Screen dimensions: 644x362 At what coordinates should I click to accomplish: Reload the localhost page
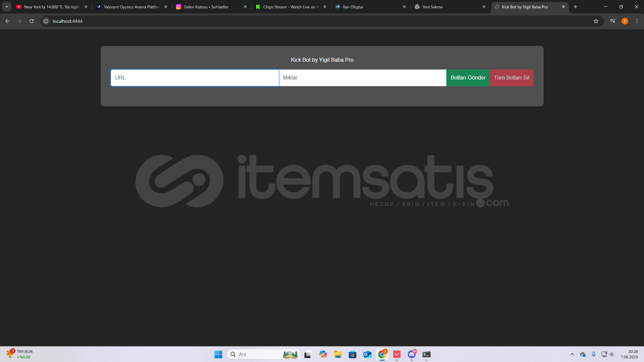click(x=32, y=21)
